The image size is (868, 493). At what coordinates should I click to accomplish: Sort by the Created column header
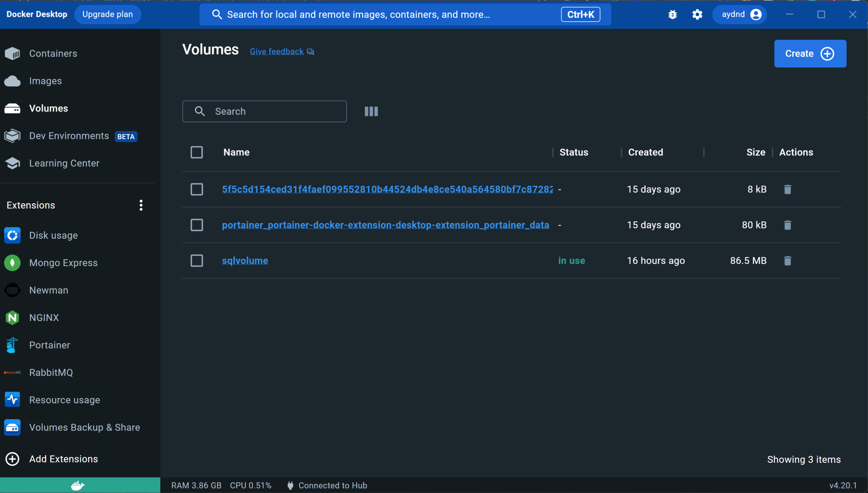[x=645, y=152]
